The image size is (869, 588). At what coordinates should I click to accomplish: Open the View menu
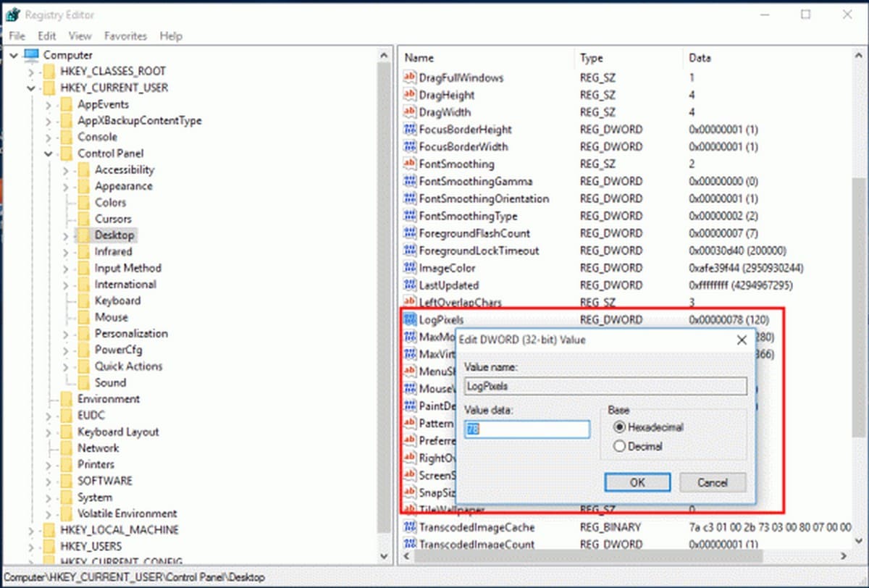coord(80,35)
